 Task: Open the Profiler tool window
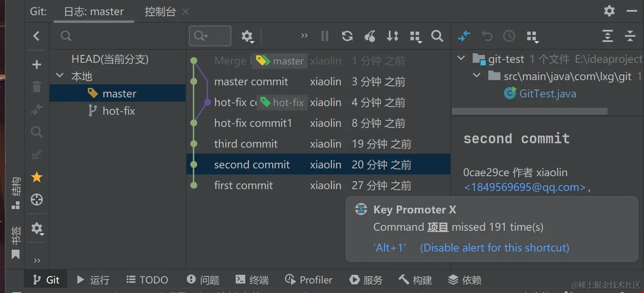309,280
